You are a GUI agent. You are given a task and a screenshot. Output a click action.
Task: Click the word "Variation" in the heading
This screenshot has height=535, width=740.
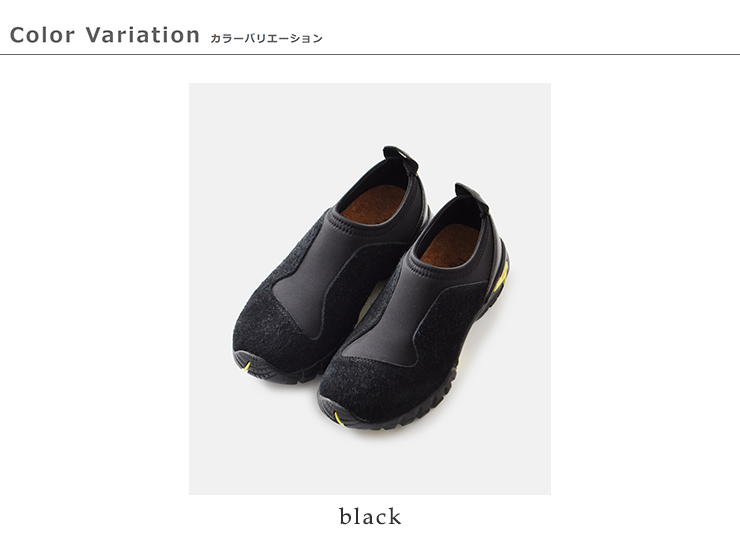click(x=143, y=35)
